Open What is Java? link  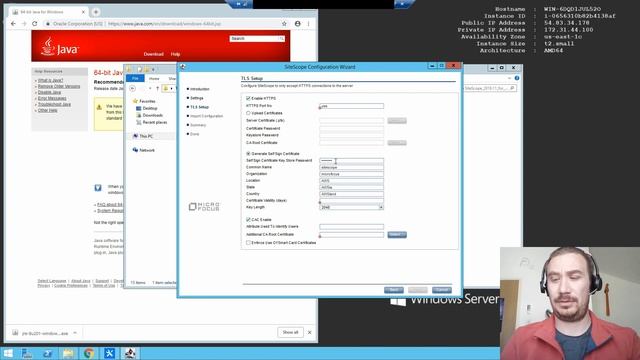[x=51, y=80]
